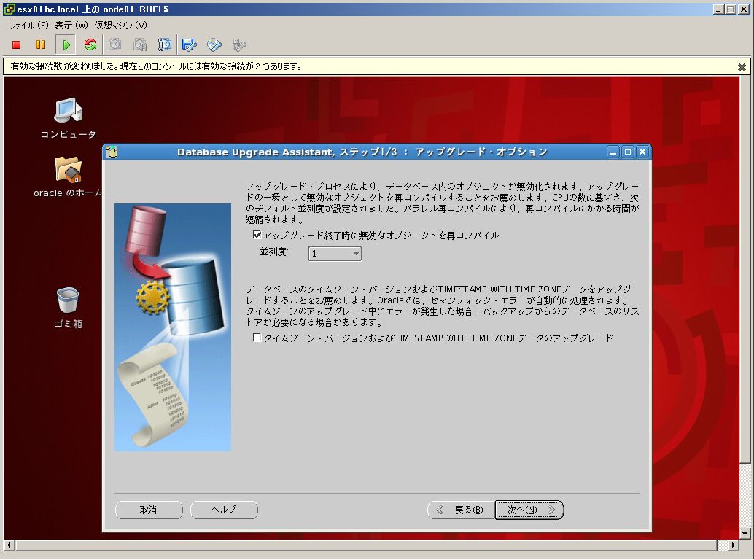Open the 仮想マシン(V) menu
This screenshot has width=754, height=560.
pyautogui.click(x=121, y=25)
